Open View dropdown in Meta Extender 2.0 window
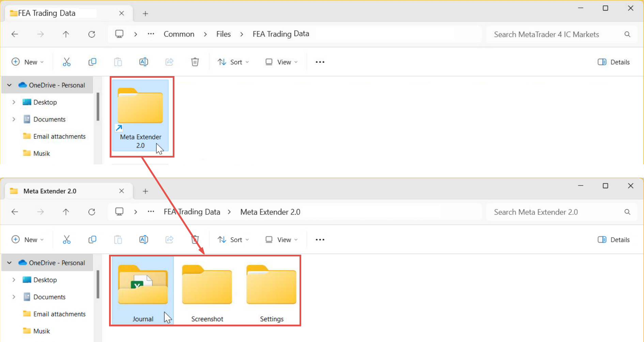Screen dimensions: 644x342 (x=281, y=240)
